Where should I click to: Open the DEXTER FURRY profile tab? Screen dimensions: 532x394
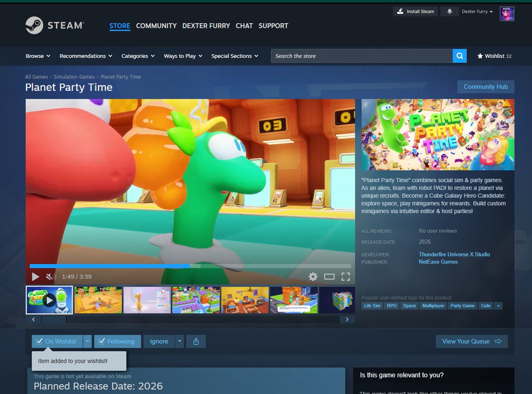pos(206,26)
